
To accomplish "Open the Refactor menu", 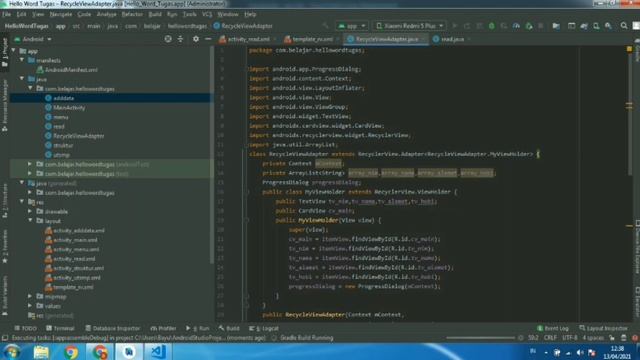I will [x=132, y=14].
